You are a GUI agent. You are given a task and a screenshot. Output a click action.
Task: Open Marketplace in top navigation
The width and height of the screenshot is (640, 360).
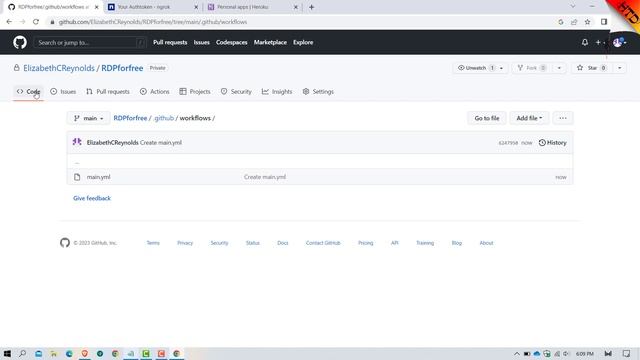[270, 42]
